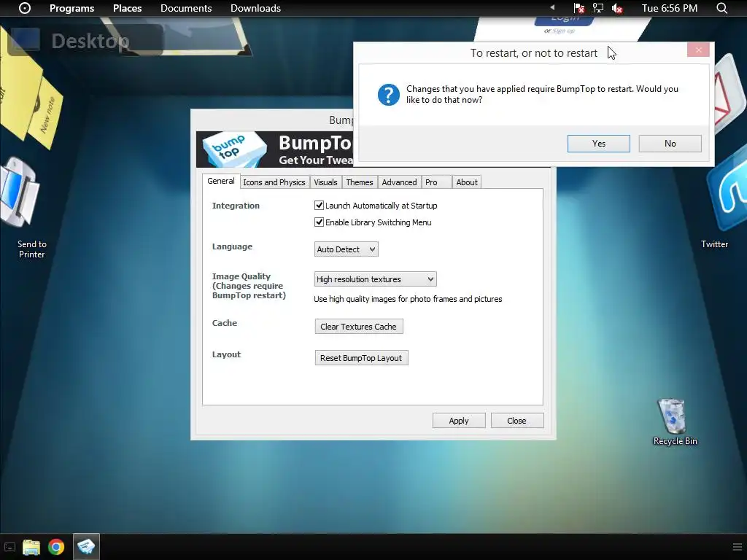Click the BumpTop logo in settings banner
The width and height of the screenshot is (747, 560).
[x=233, y=149]
